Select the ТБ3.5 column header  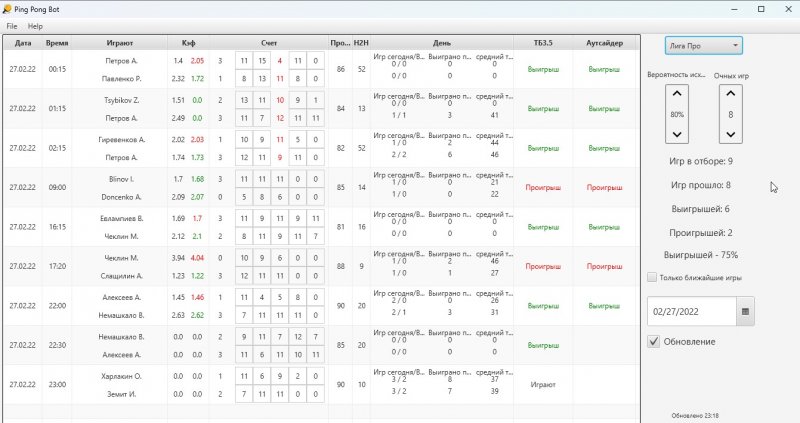pyautogui.click(x=542, y=43)
